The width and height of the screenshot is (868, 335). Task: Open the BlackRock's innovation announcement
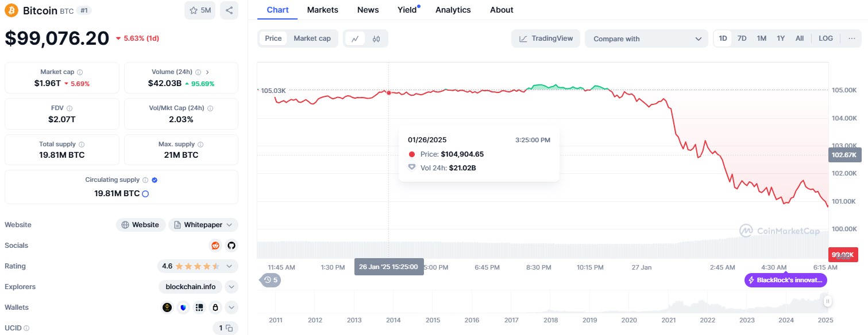click(785, 280)
